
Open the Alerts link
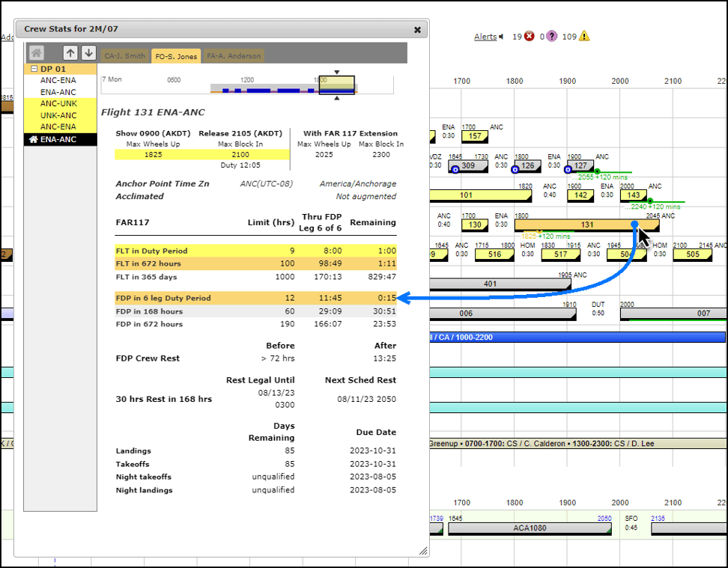485,36
